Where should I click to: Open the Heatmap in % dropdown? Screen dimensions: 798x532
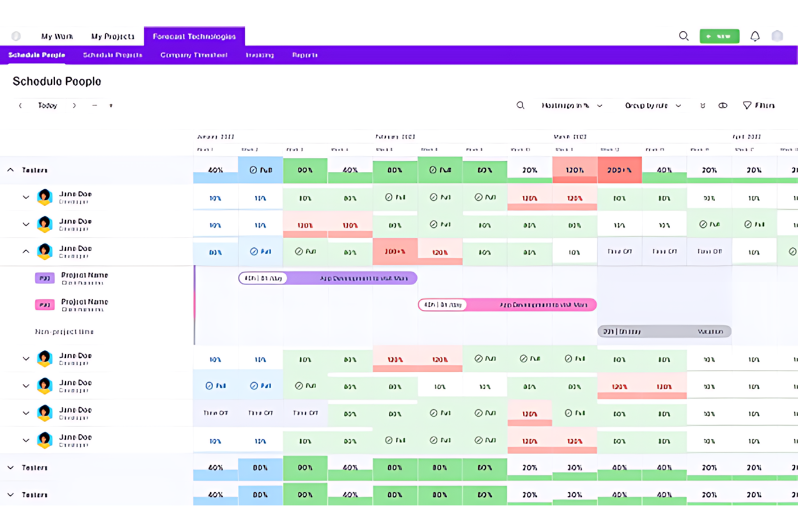[x=572, y=106]
